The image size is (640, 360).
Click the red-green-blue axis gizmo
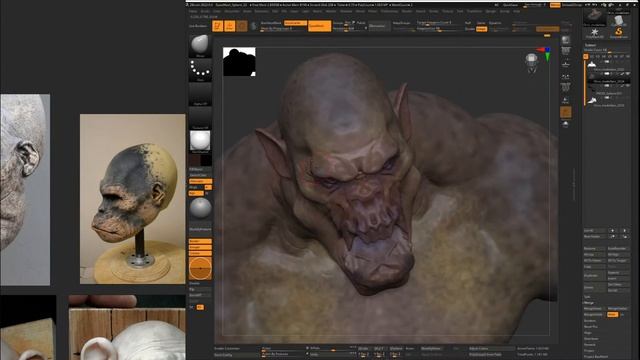[545, 54]
